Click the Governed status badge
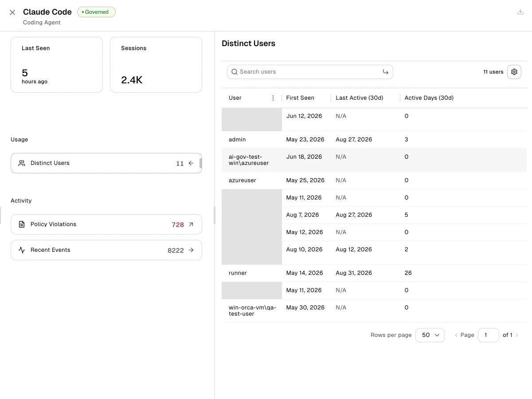532x399 pixels. [x=96, y=12]
